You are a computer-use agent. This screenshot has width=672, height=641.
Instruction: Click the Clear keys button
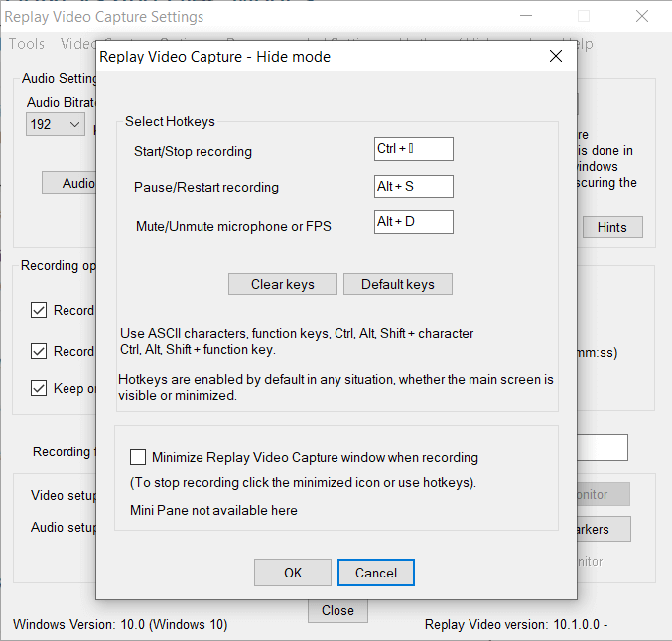[283, 284]
